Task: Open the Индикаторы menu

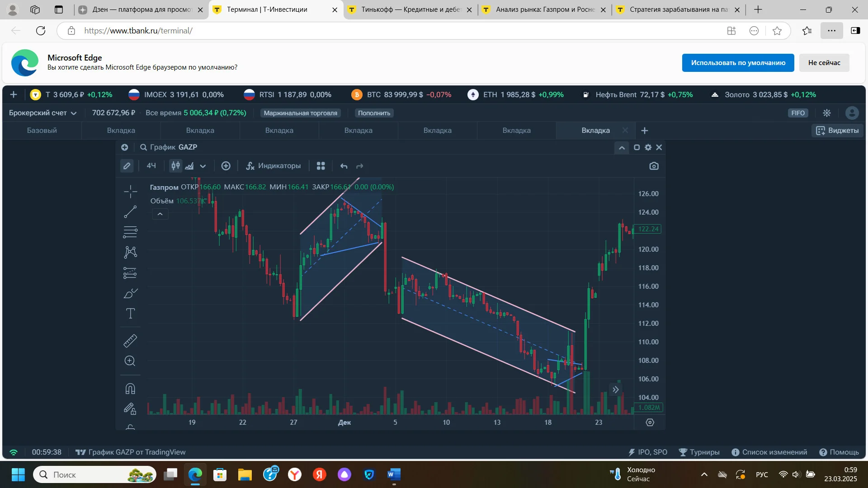Action: 273,166
